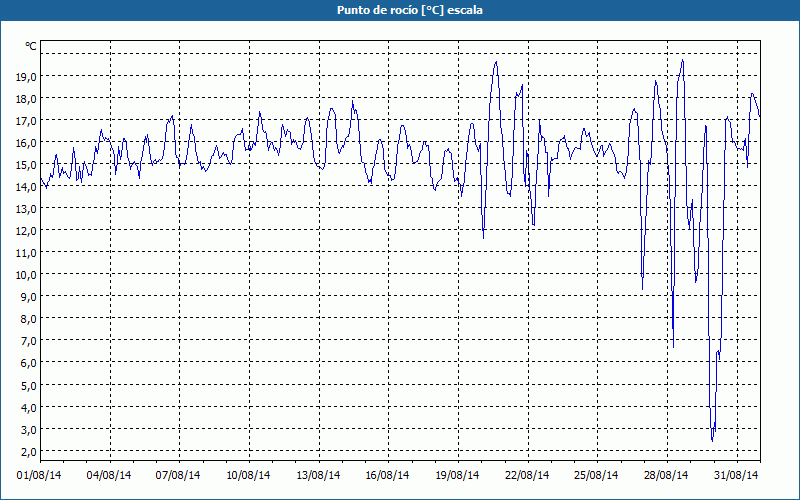This screenshot has height=500, width=800.
Task: Click the 19/08/14 date label
Action: [x=457, y=475]
